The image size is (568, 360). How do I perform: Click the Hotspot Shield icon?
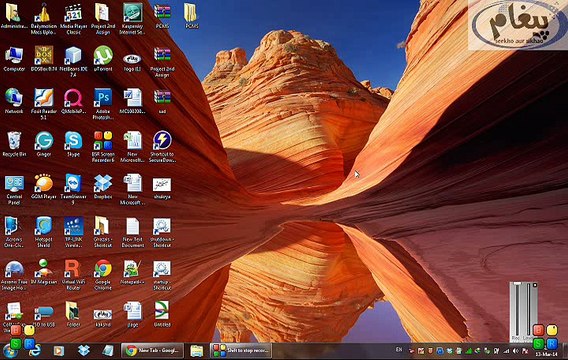(44, 232)
